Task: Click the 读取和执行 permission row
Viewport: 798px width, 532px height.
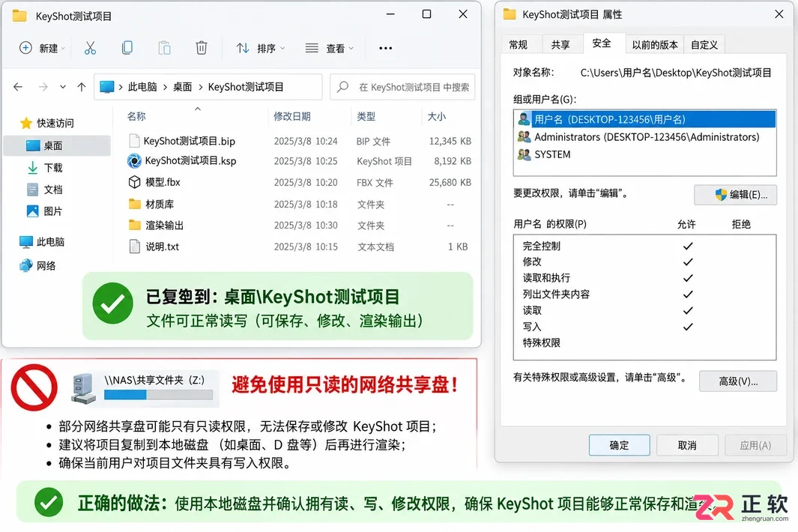Action: (645, 278)
